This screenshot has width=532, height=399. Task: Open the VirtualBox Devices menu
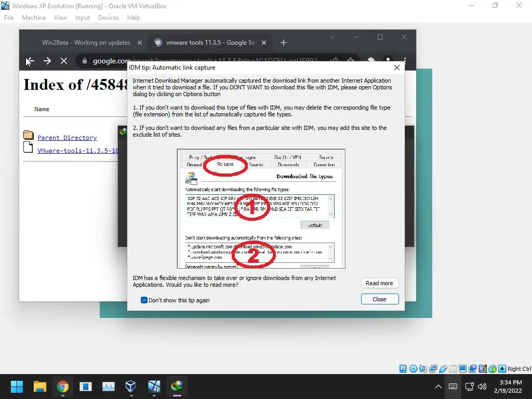coord(109,18)
